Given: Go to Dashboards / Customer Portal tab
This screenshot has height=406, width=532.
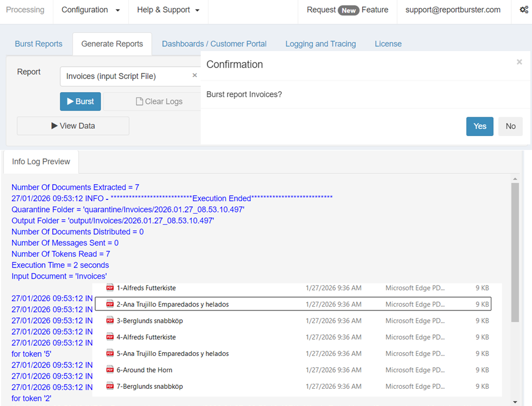Looking at the screenshot, I should [214, 44].
